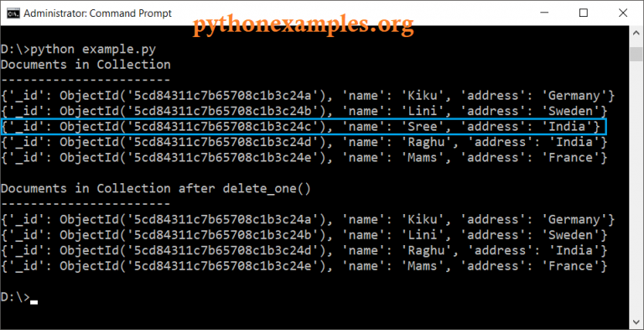
Task: Click the last Mams France output line
Action: click(x=304, y=266)
